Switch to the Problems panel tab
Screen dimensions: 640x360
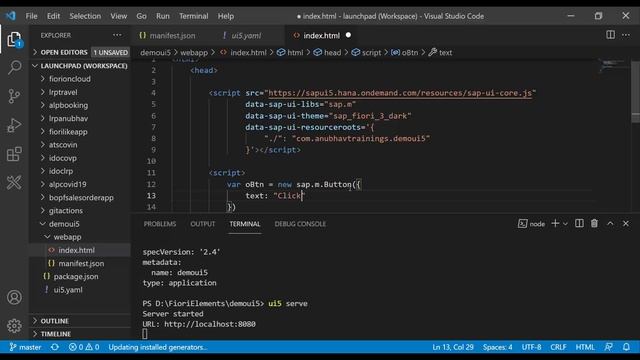[x=160, y=224]
